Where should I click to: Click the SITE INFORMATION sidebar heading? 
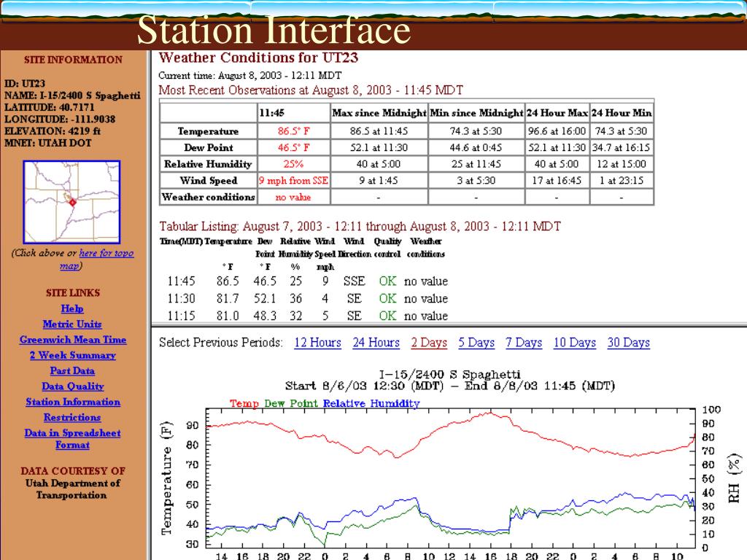point(74,60)
